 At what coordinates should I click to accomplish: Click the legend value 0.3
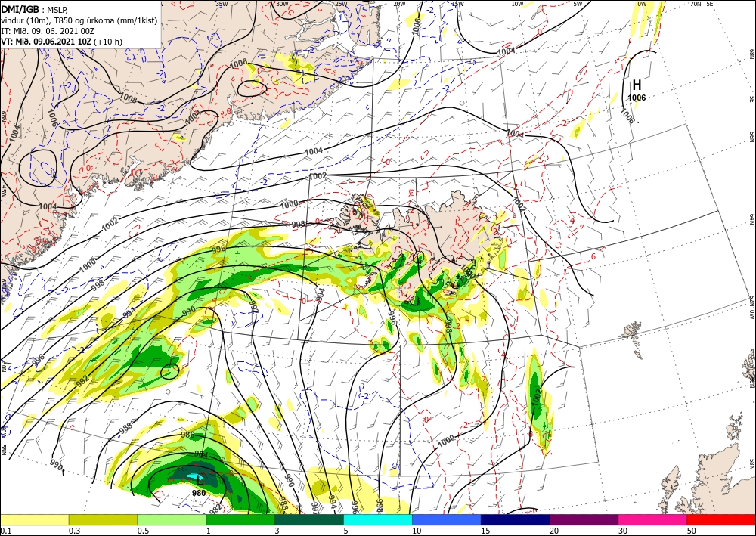[74, 530]
